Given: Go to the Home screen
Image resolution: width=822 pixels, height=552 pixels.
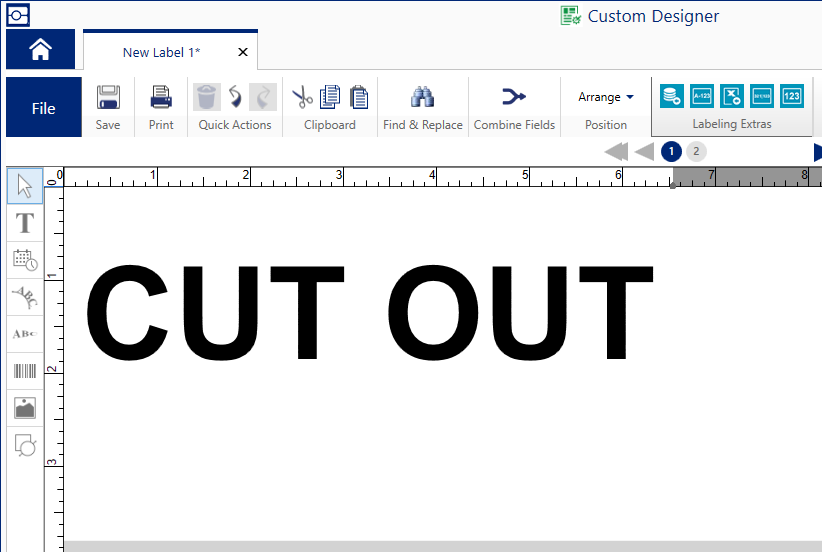Looking at the screenshot, I should click(40, 49).
